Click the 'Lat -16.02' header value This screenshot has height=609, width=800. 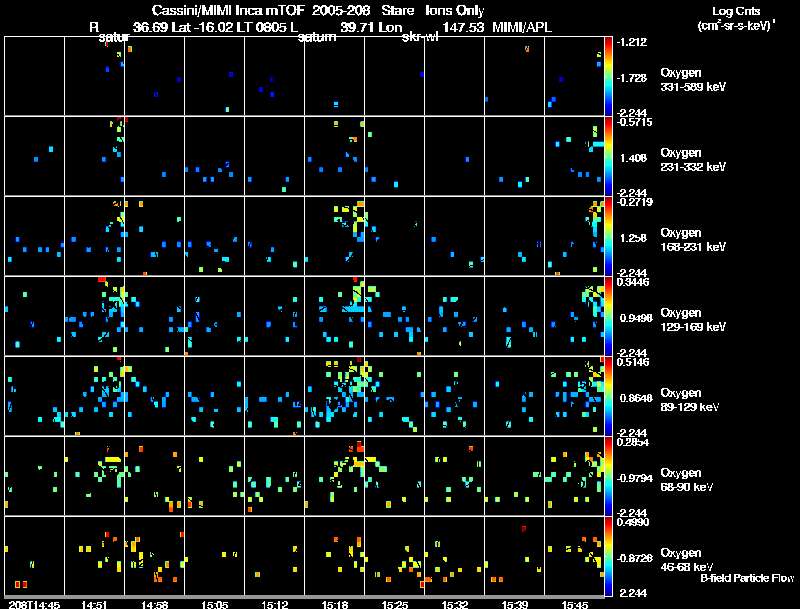(205, 27)
